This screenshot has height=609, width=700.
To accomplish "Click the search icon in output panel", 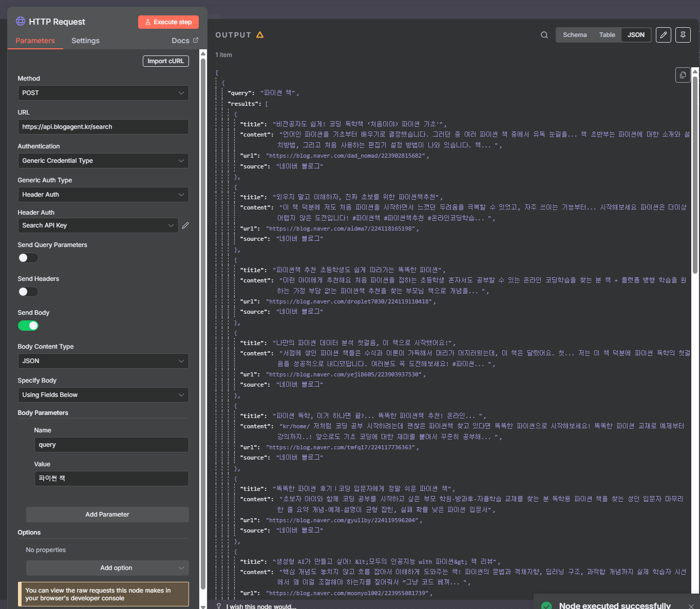I will (x=544, y=35).
